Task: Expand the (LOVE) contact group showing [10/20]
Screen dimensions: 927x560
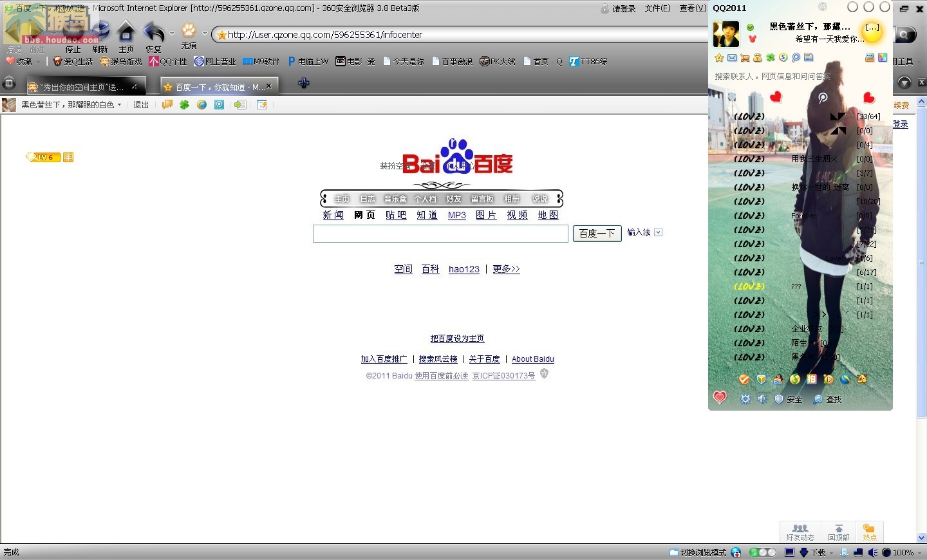Action: (x=807, y=201)
